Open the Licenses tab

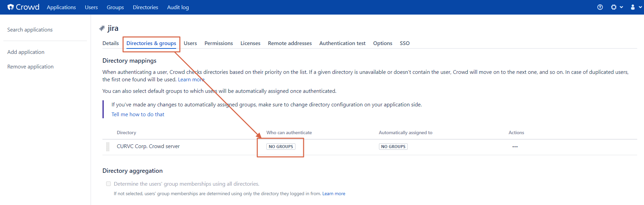click(251, 43)
